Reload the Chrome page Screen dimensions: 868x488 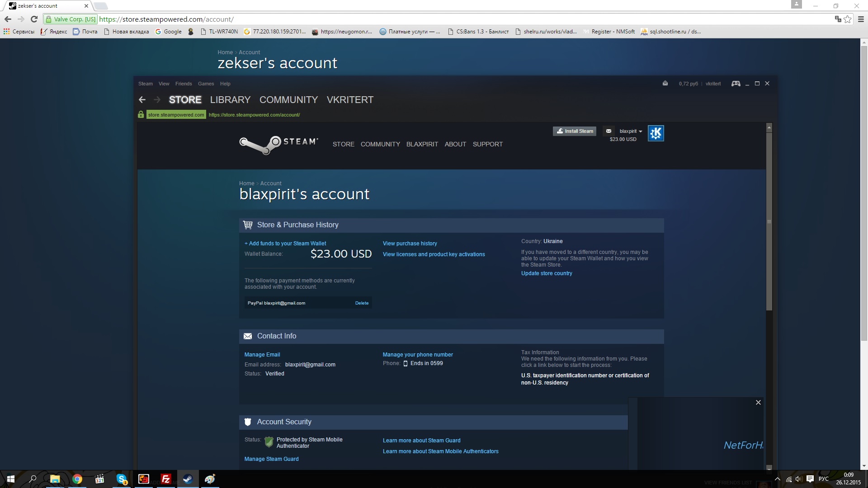pyautogui.click(x=34, y=19)
